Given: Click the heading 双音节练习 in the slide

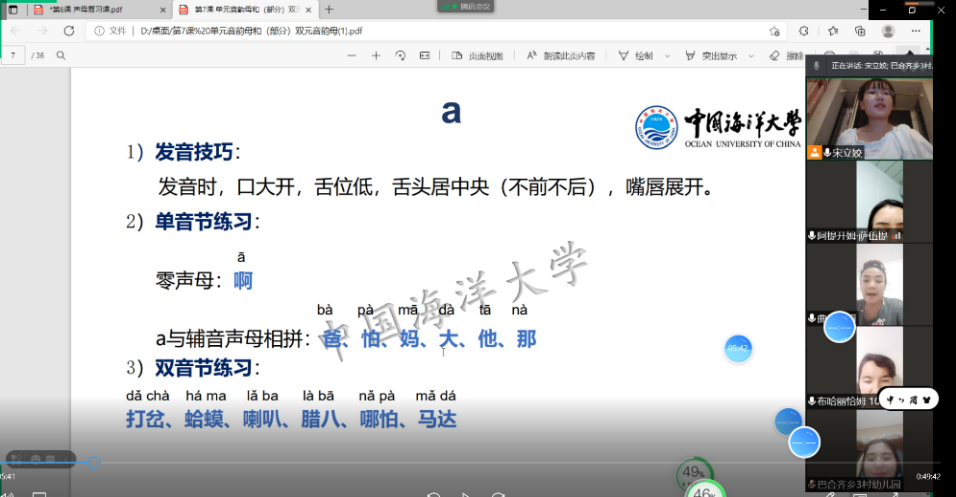Looking at the screenshot, I should coord(204,368).
